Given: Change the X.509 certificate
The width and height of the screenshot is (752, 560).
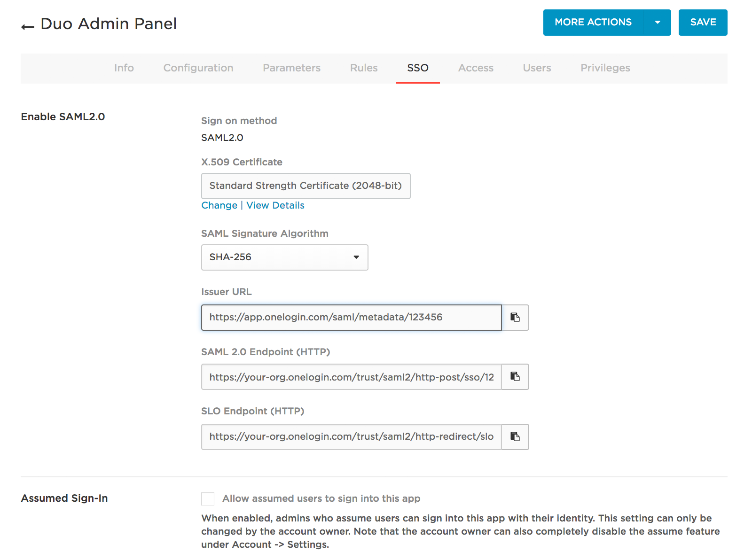Looking at the screenshot, I should click(219, 205).
